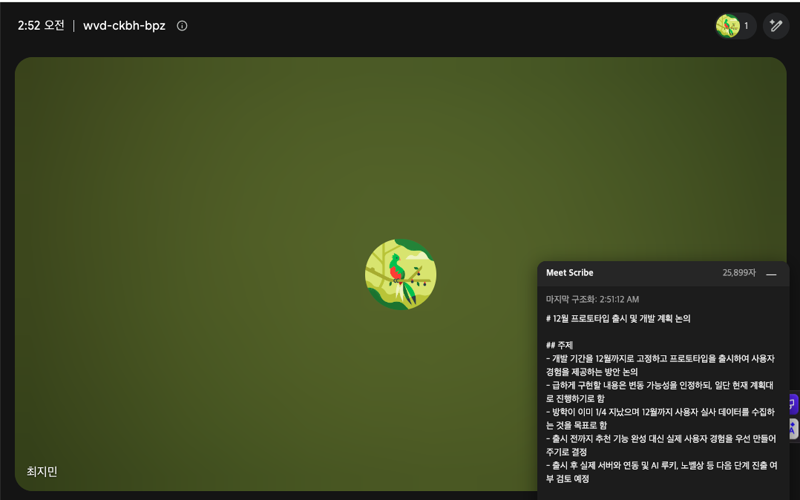Click the 2:52 오전 clock text
800x500 pixels.
click(41, 26)
